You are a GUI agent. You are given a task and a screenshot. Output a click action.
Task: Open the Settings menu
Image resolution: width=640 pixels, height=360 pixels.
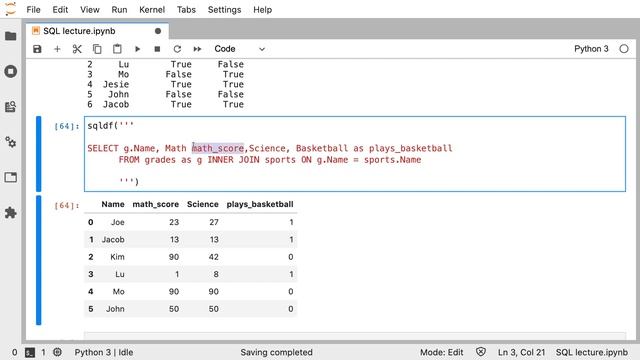(224, 9)
